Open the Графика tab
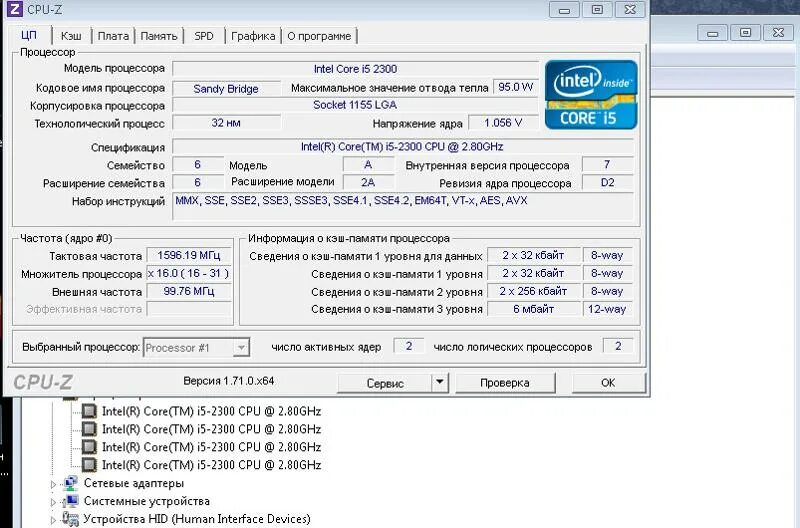Image resolution: width=800 pixels, height=528 pixels. point(253,36)
